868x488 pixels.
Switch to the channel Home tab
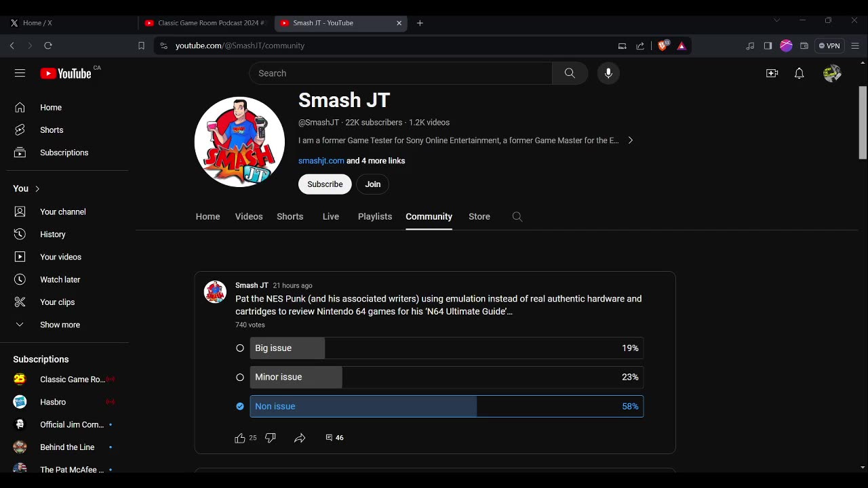[208, 217]
